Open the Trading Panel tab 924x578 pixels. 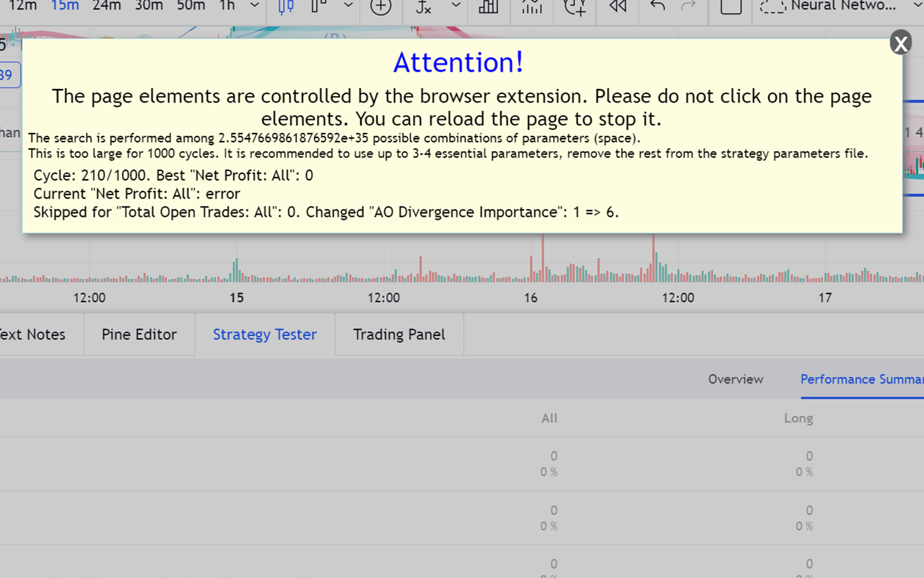398,335
